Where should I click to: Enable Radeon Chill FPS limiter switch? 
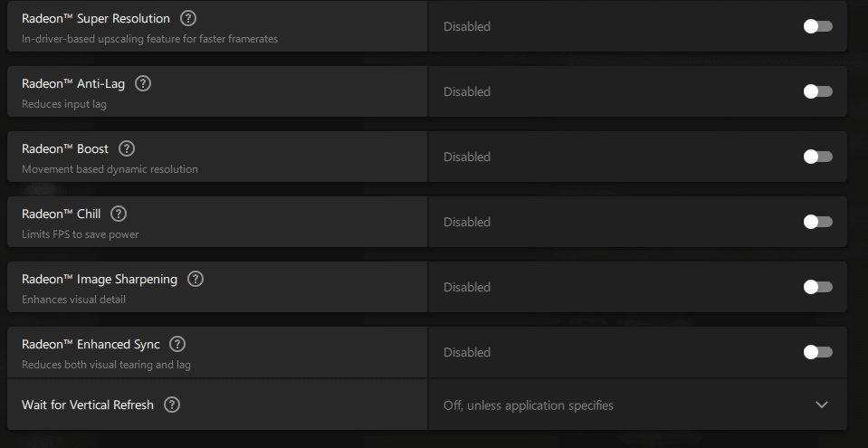pyautogui.click(x=818, y=222)
